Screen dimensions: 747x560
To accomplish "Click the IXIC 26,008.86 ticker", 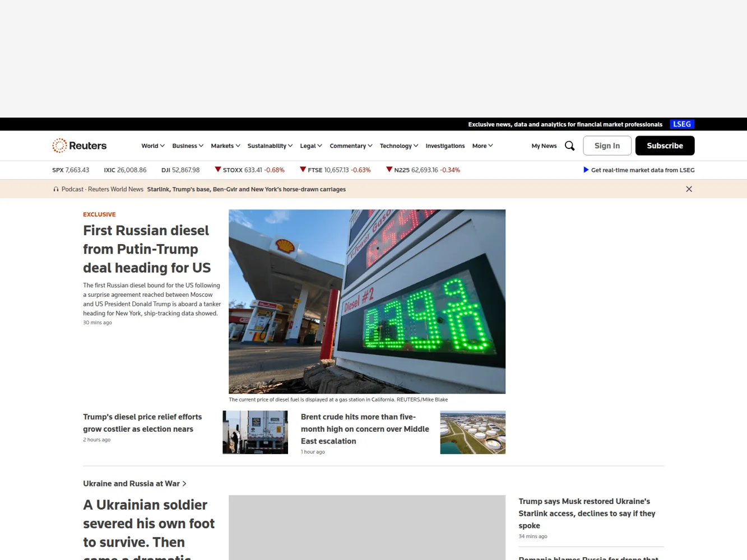I will click(125, 170).
